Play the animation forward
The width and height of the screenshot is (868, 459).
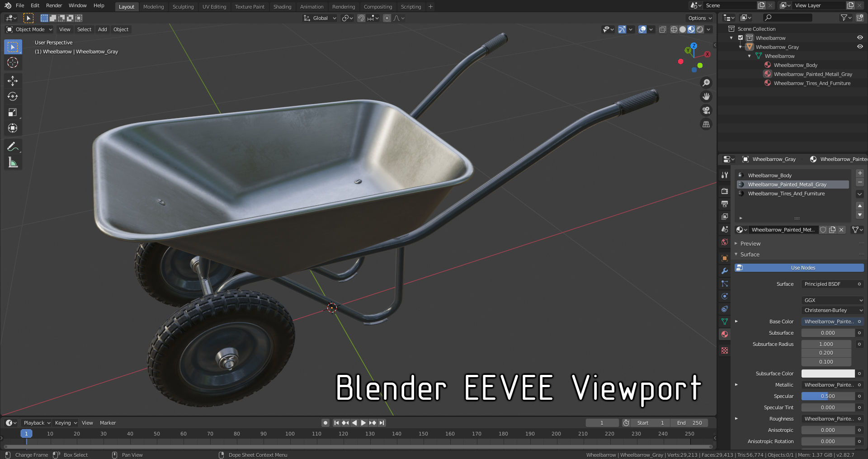pos(363,423)
